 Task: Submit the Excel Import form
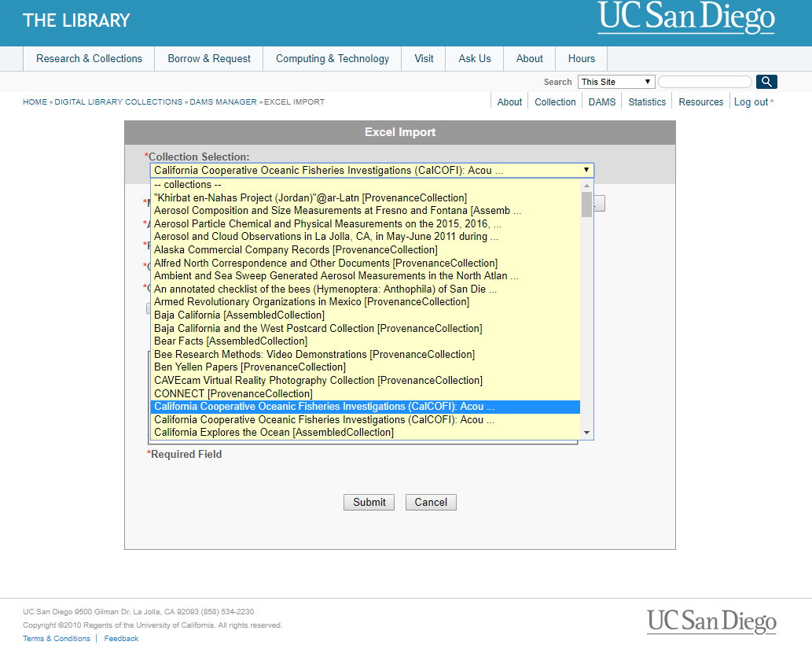pyautogui.click(x=369, y=502)
